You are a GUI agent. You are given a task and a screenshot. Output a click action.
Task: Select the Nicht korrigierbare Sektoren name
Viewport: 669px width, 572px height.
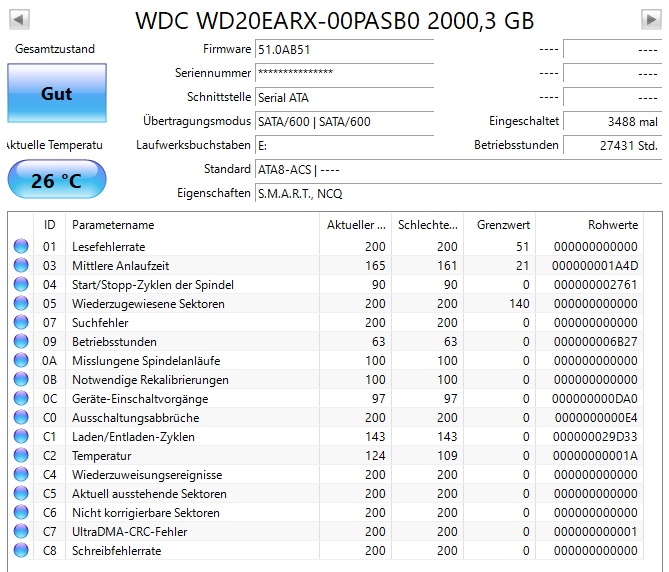pyautogui.click(x=145, y=513)
